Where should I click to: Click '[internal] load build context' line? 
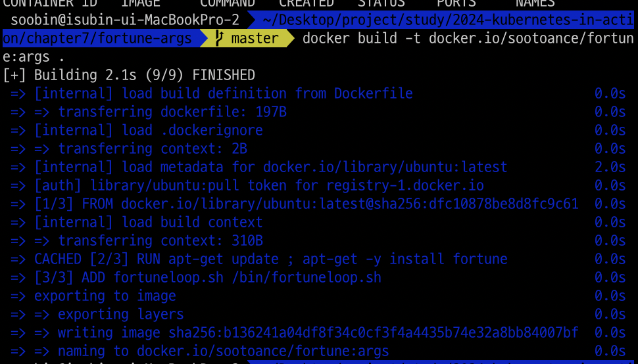tap(137, 222)
